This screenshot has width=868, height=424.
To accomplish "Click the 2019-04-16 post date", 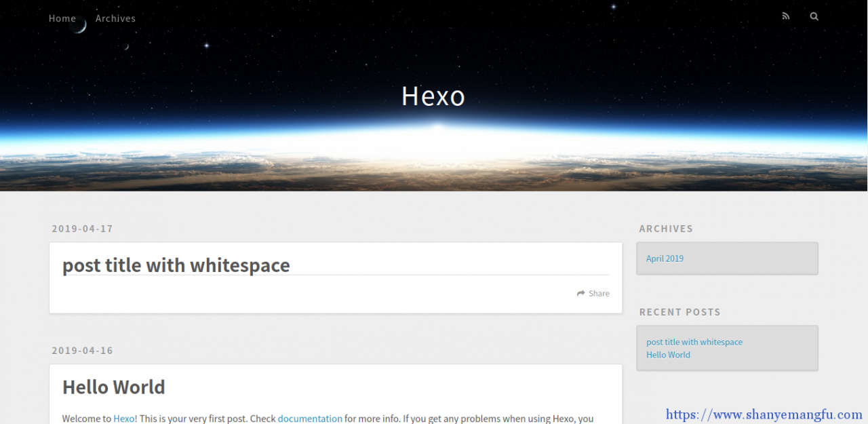I will click(x=82, y=351).
